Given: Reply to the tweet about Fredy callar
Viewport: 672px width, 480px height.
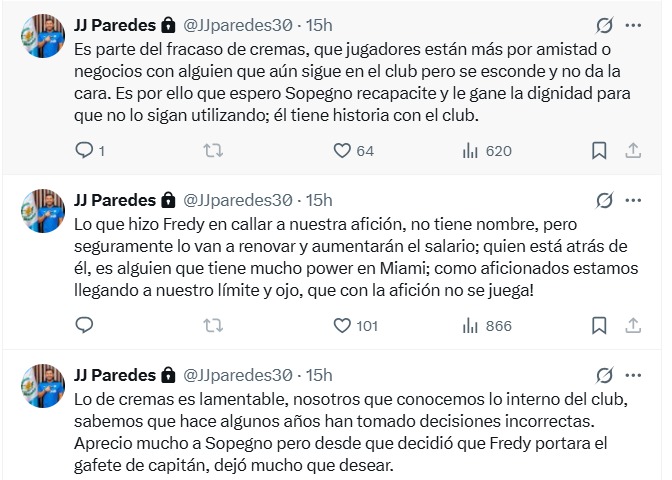Looking at the screenshot, I should click(x=85, y=325).
